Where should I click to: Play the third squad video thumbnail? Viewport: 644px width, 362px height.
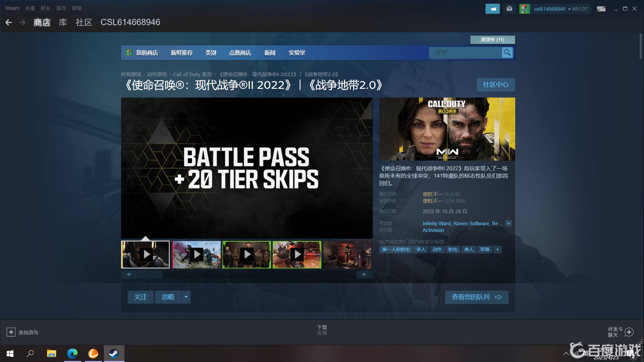pyautogui.click(x=247, y=255)
